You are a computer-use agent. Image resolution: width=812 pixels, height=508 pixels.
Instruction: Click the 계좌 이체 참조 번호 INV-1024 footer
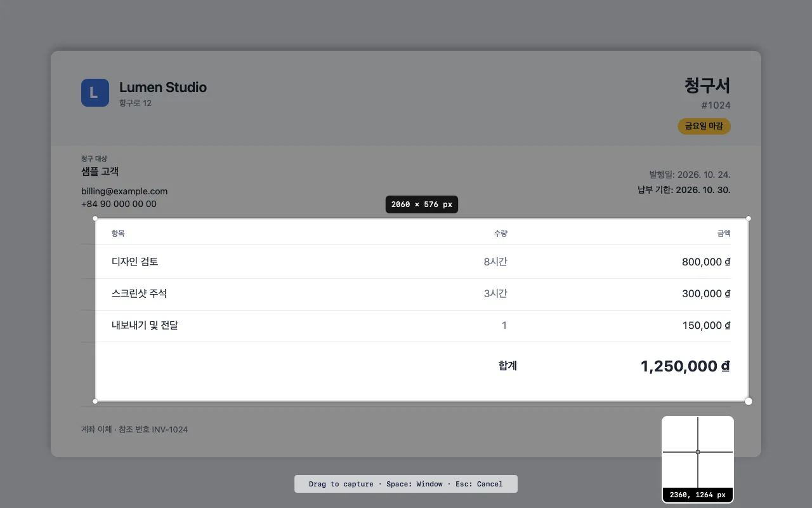tap(134, 429)
